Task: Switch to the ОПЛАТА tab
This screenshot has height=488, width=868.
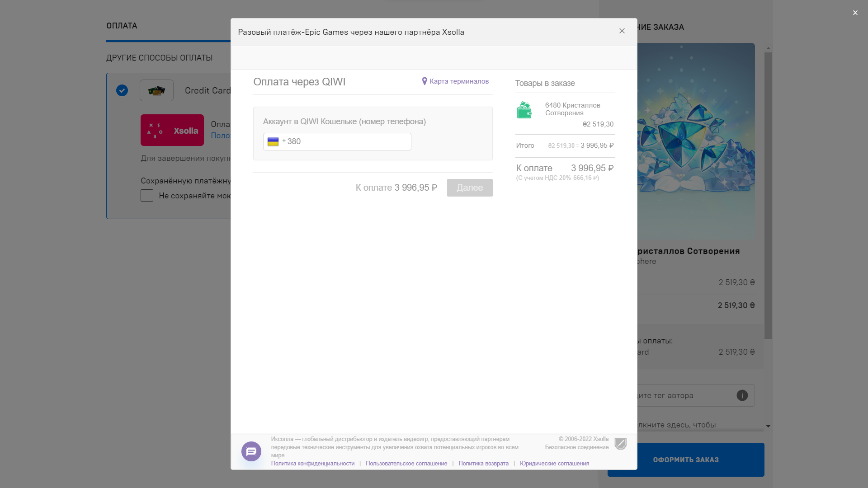Action: tap(122, 26)
